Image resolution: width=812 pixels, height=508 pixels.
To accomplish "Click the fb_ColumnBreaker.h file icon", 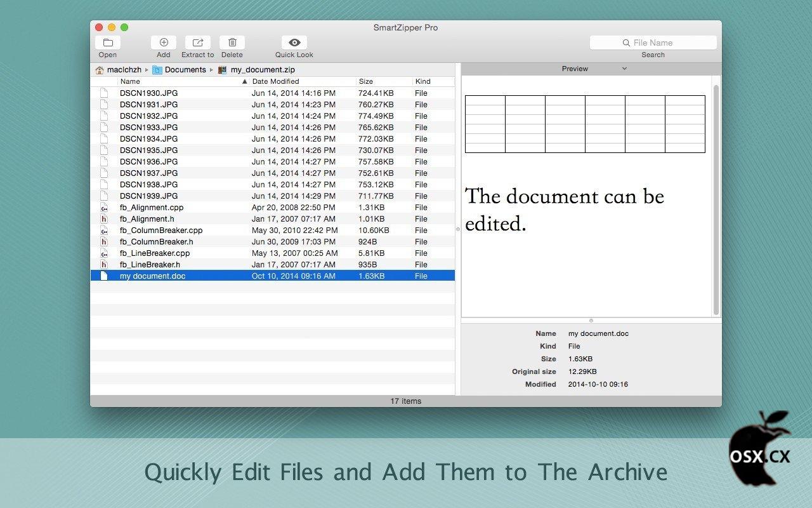I will coord(104,242).
